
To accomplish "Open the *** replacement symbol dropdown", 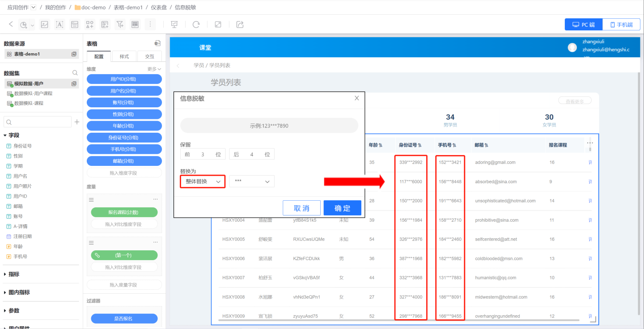I will (252, 181).
